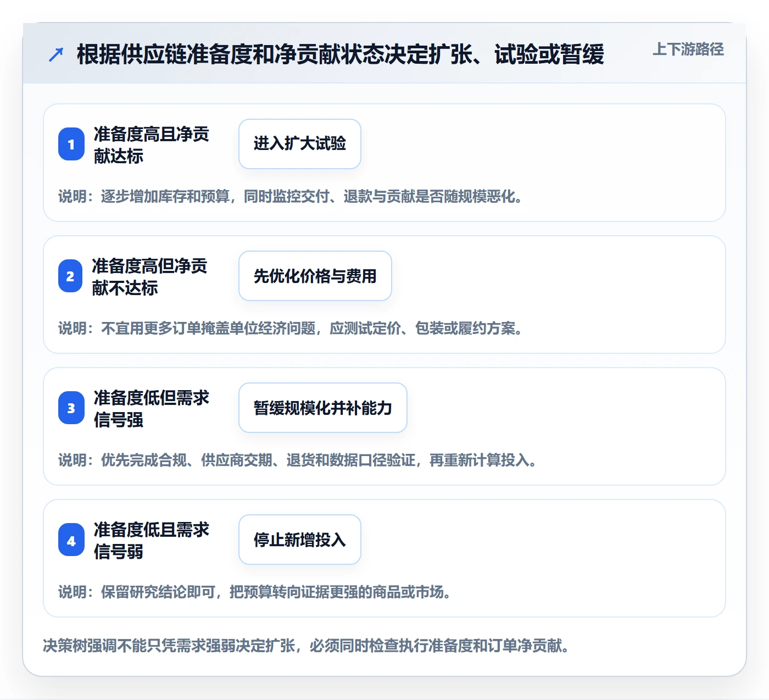
Task: Click the note starting 说明：优先完成合规
Action: tap(298, 460)
